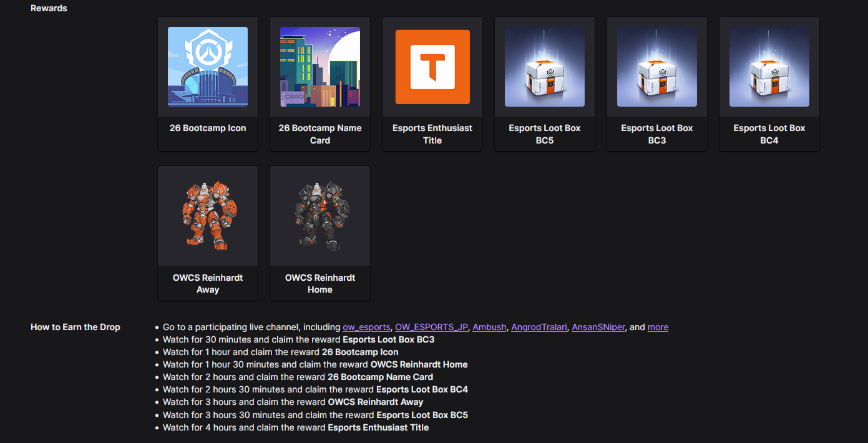This screenshot has height=443, width=868.
Task: Click the 'Watch for 1 hour and claim' line
Action: click(280, 352)
